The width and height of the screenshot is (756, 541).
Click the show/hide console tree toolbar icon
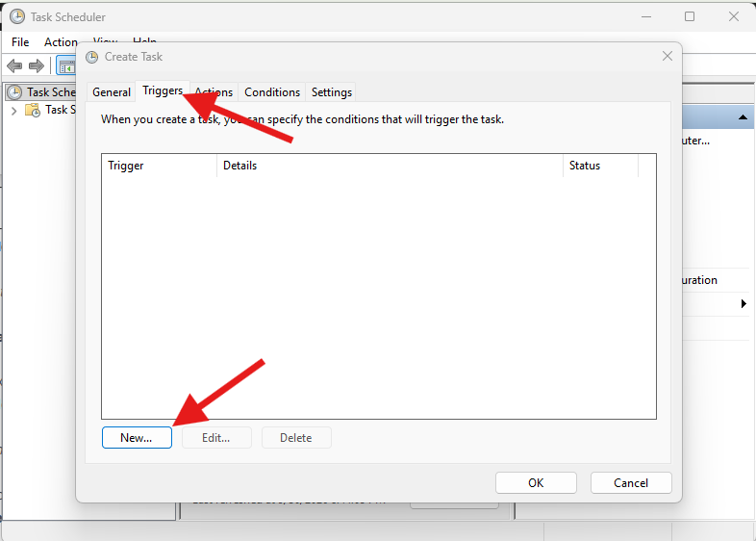point(66,65)
